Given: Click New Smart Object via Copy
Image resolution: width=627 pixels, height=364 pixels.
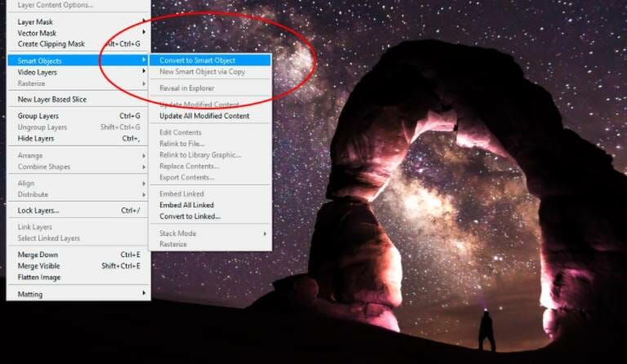Looking at the screenshot, I should coord(211,72).
